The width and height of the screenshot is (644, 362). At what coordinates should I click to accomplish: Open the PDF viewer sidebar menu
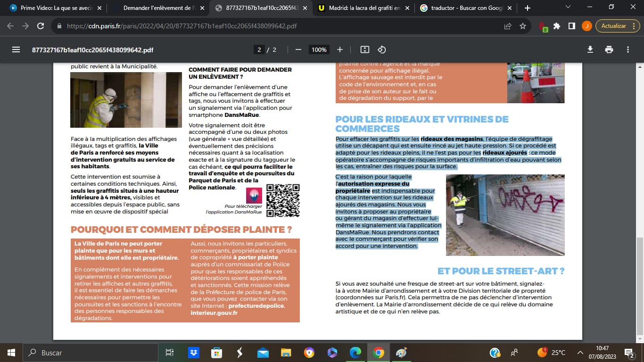click(x=16, y=49)
